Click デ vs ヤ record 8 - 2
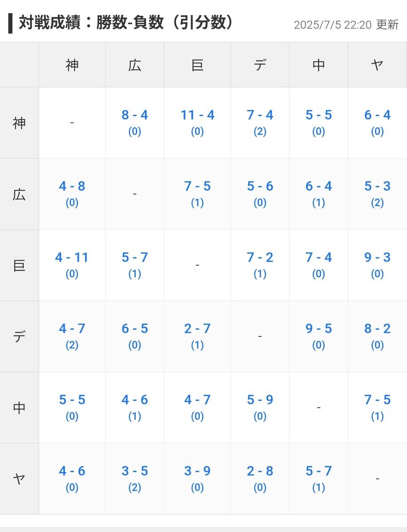The width and height of the screenshot is (407, 532). (x=377, y=329)
